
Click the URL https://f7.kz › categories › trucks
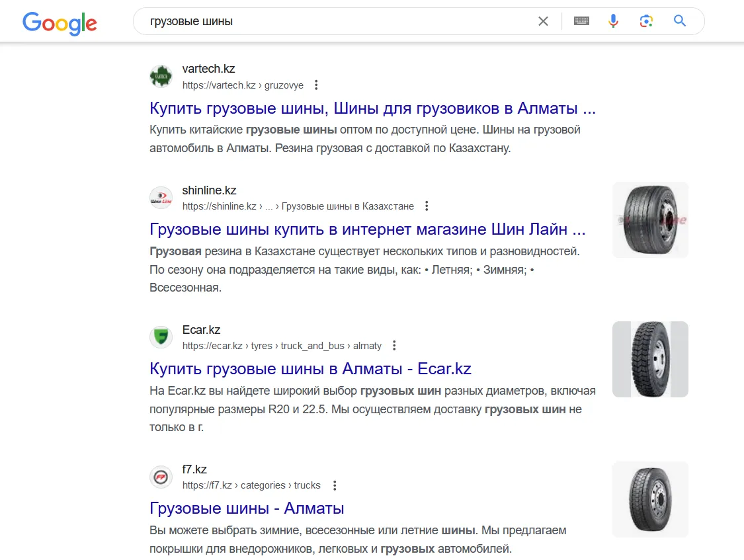[251, 485]
